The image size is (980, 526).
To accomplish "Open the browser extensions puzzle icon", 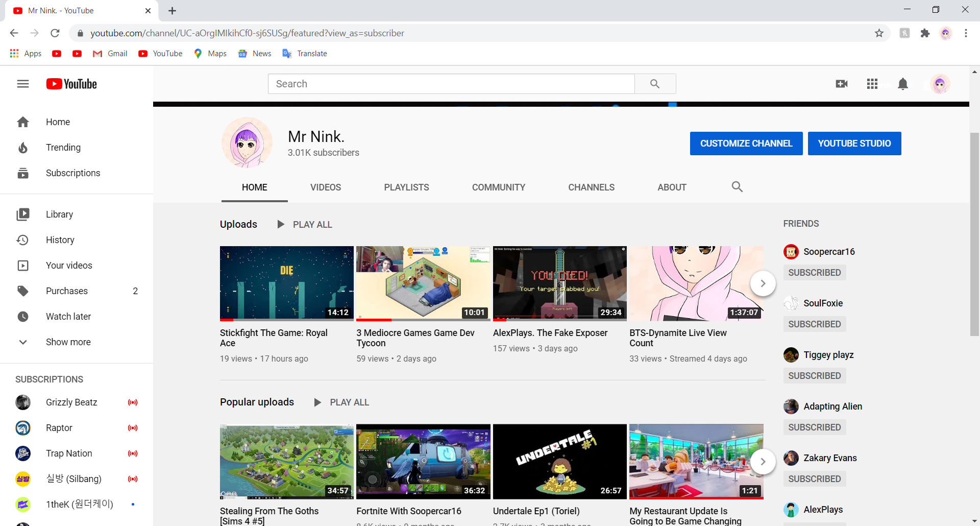I will [x=925, y=33].
